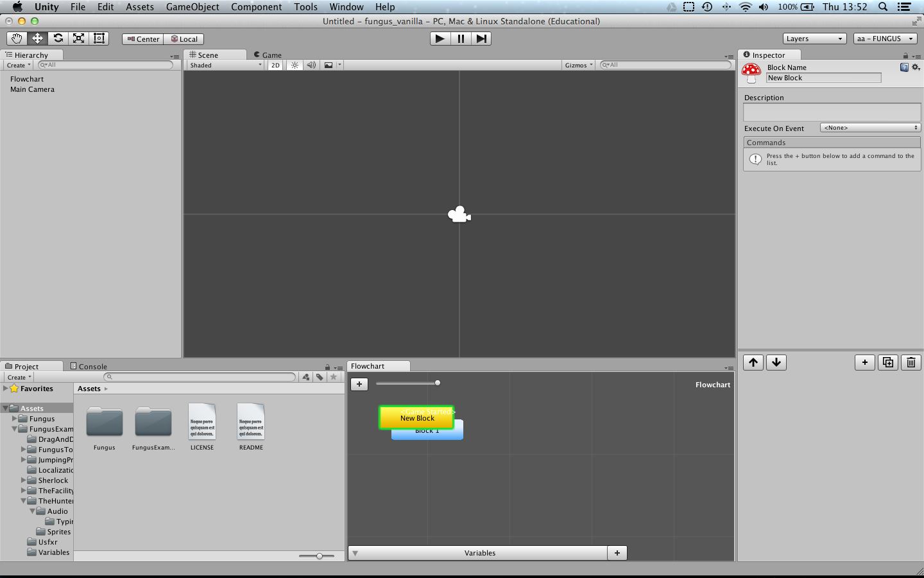Click the Description text field
This screenshot has width=924, height=578.
pyautogui.click(x=832, y=112)
